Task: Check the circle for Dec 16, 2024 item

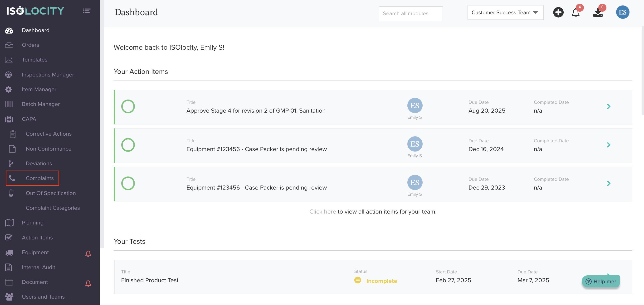Action: click(x=128, y=145)
